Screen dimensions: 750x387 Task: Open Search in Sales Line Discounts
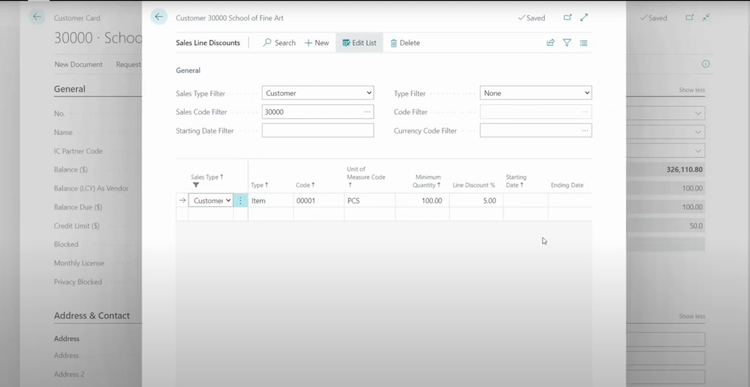tap(279, 43)
